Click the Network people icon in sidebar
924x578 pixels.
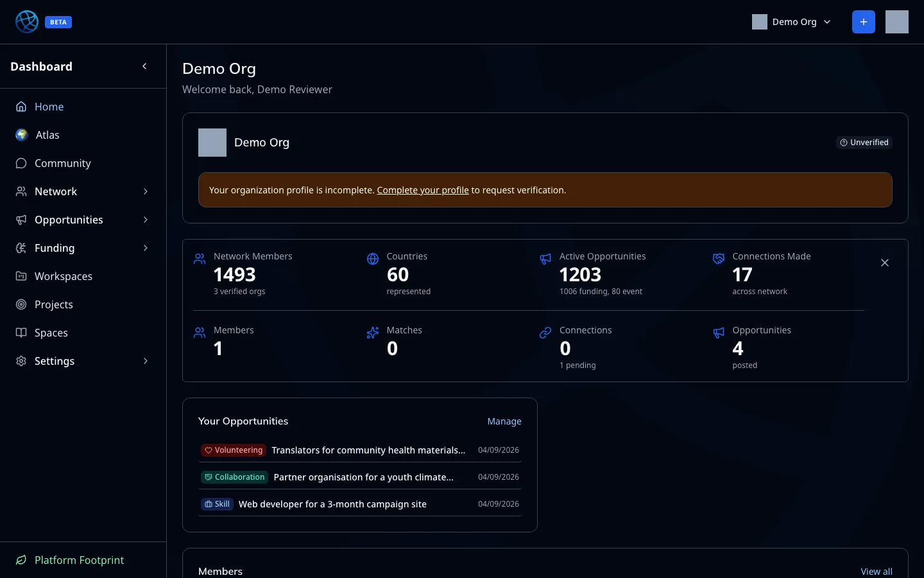point(21,191)
